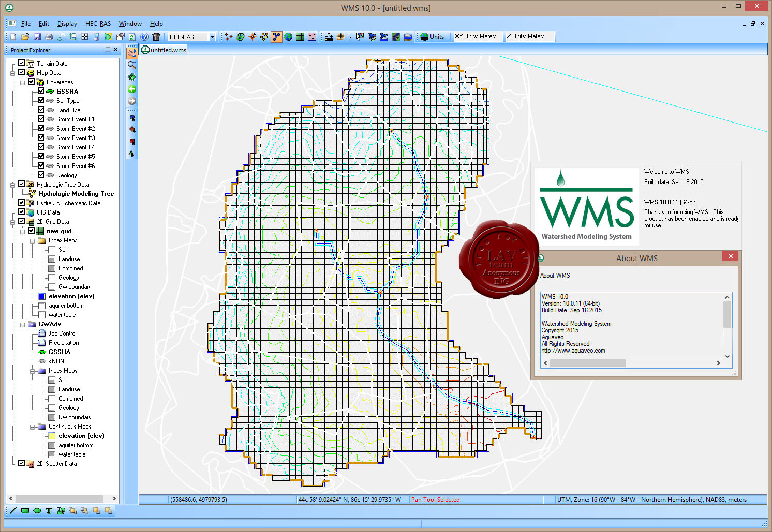Screen dimensions: 772x532
Task: Open a file with the folder icon
Action: [x=25, y=37]
